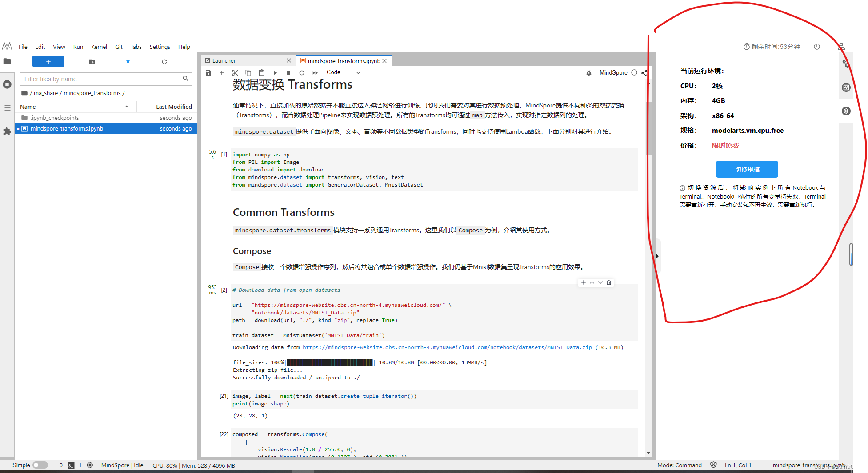This screenshot has width=868, height=473.
Task: Restart kernel and run all cells
Action: tap(315, 72)
